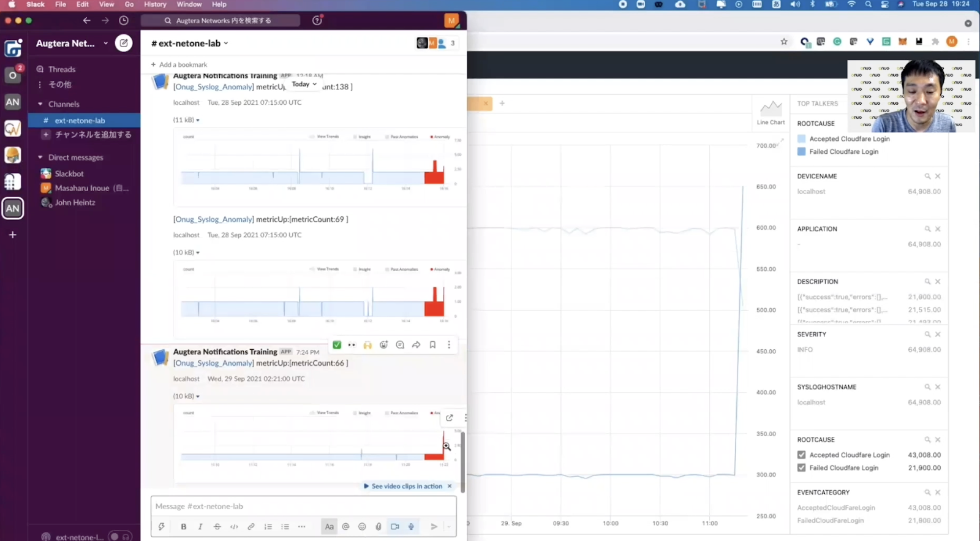
Task: Toggle the huddle switch for ext-netone-lab
Action: tap(120, 537)
